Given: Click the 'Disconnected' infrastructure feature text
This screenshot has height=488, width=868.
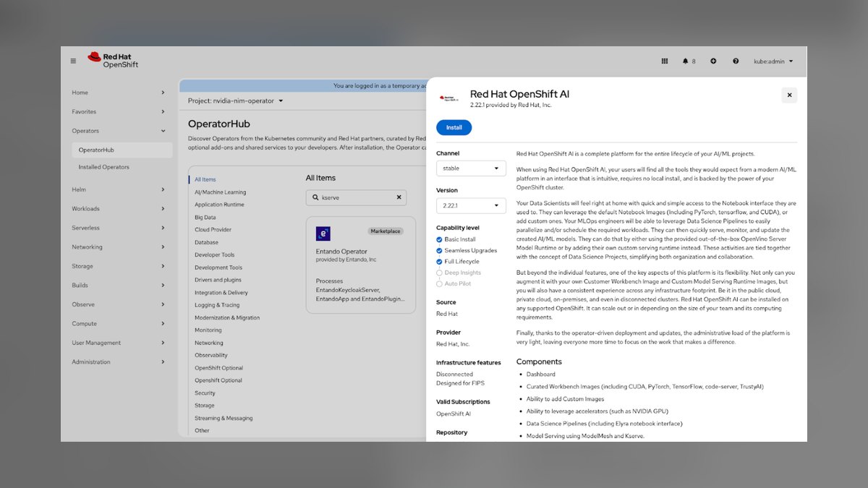Looking at the screenshot, I should point(454,374).
